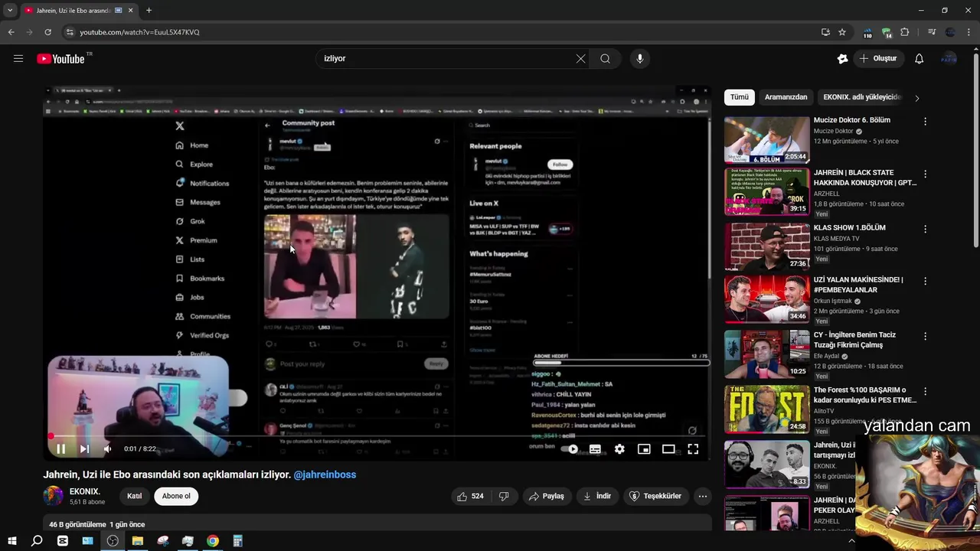The width and height of the screenshot is (980, 551).
Task: Open Windows taskbar search
Action: [x=37, y=541]
